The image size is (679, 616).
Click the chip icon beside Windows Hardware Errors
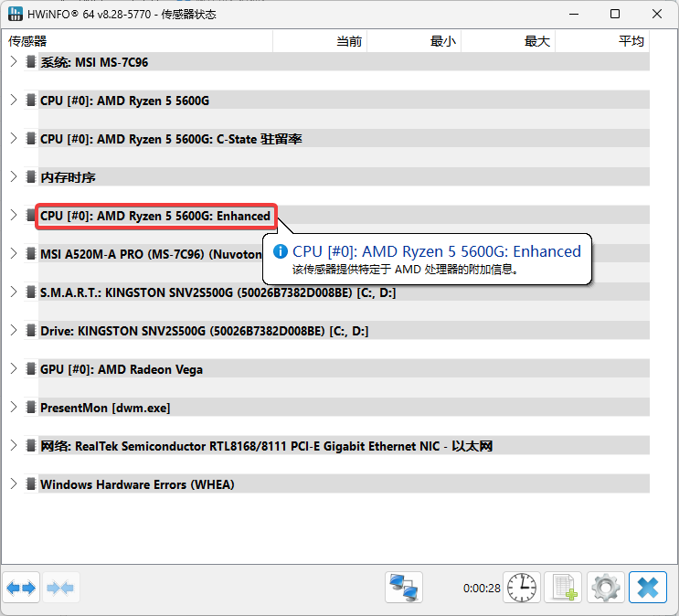click(31, 483)
